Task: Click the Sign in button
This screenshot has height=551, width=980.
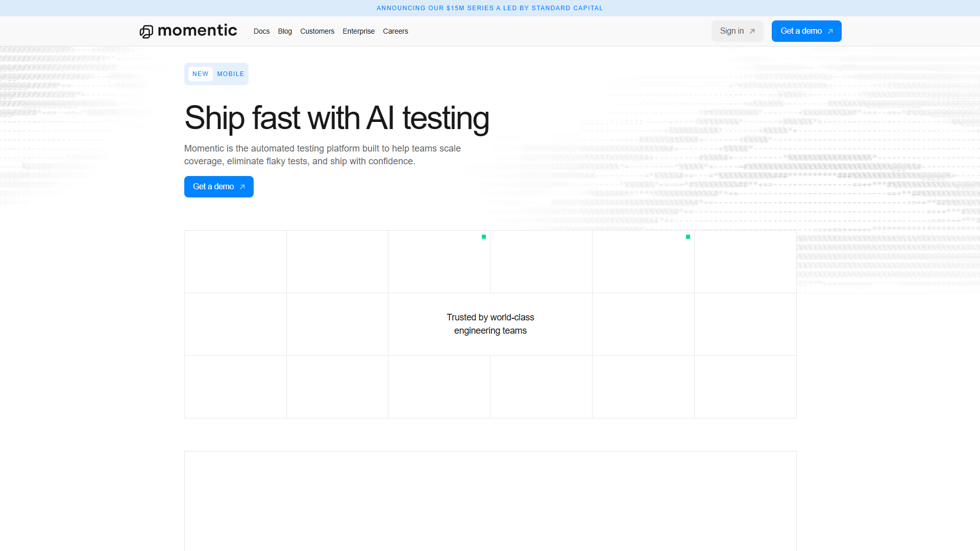Action: pyautogui.click(x=737, y=31)
